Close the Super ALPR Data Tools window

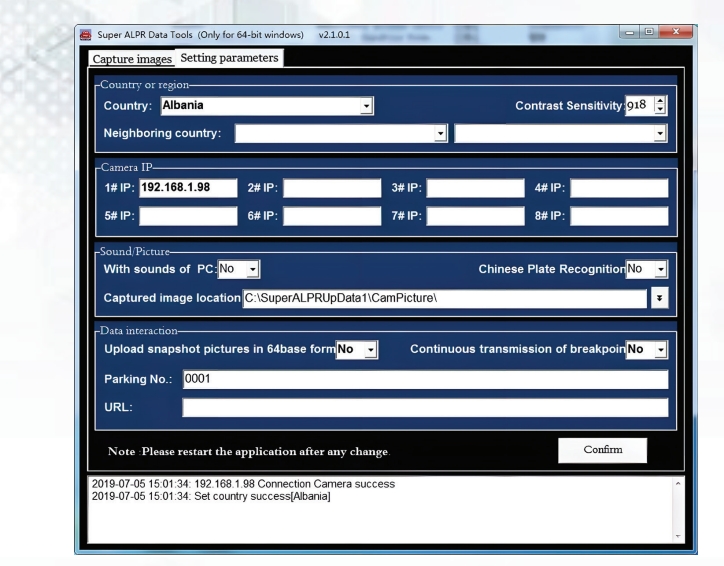[x=676, y=32]
